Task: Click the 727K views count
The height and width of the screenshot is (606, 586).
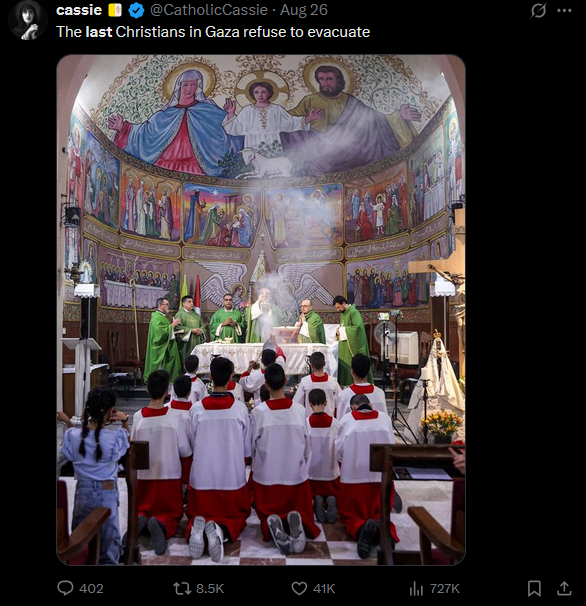Action: (445, 589)
